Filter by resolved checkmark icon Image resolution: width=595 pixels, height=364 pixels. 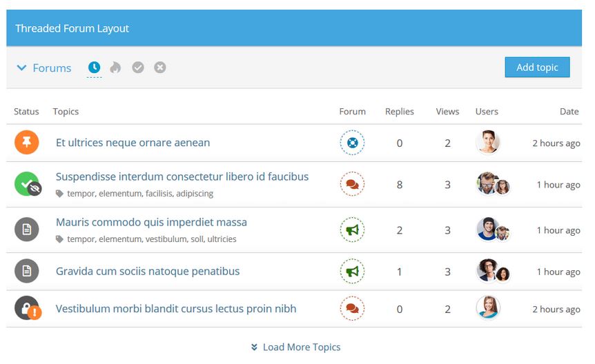[x=138, y=68]
